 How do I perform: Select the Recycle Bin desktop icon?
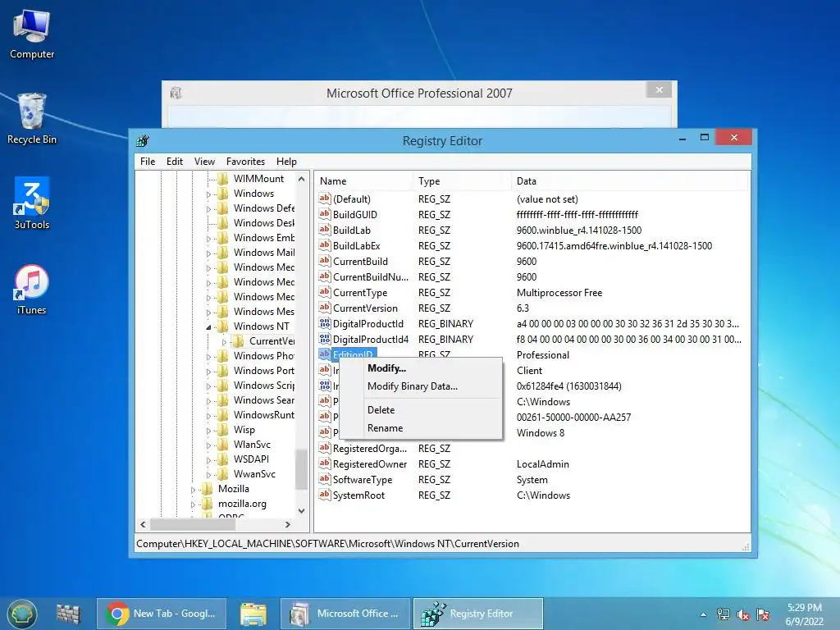click(x=32, y=119)
